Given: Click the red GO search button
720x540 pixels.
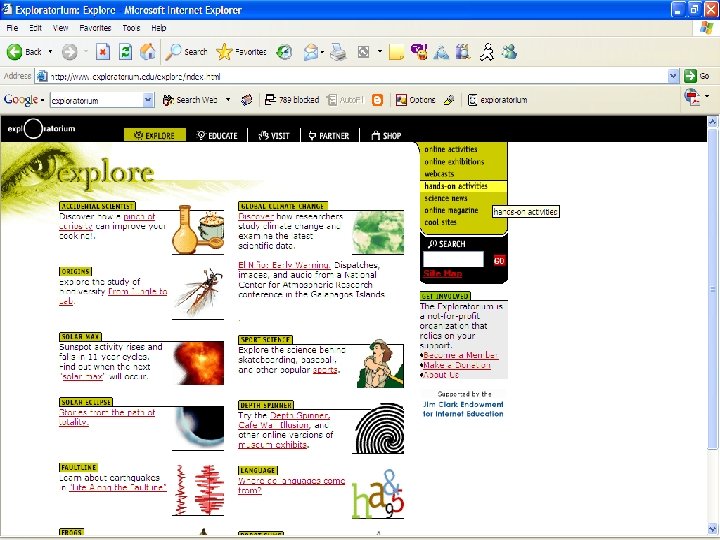Looking at the screenshot, I should pos(499,260).
